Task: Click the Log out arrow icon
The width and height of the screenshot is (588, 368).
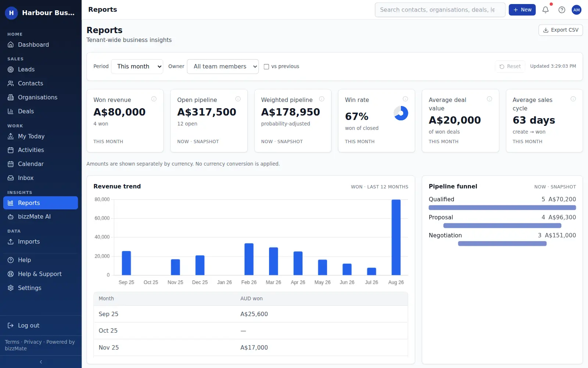Action: pos(11,325)
